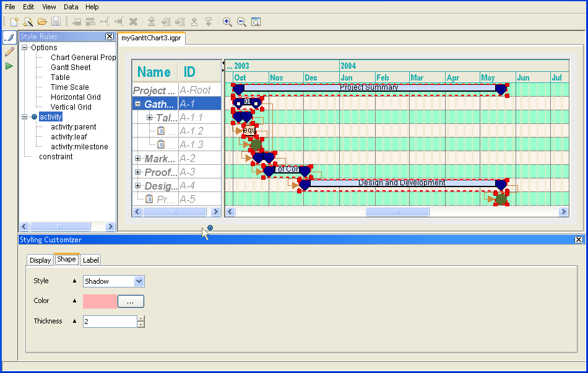Click the Zoom In magnifier icon

[227, 22]
